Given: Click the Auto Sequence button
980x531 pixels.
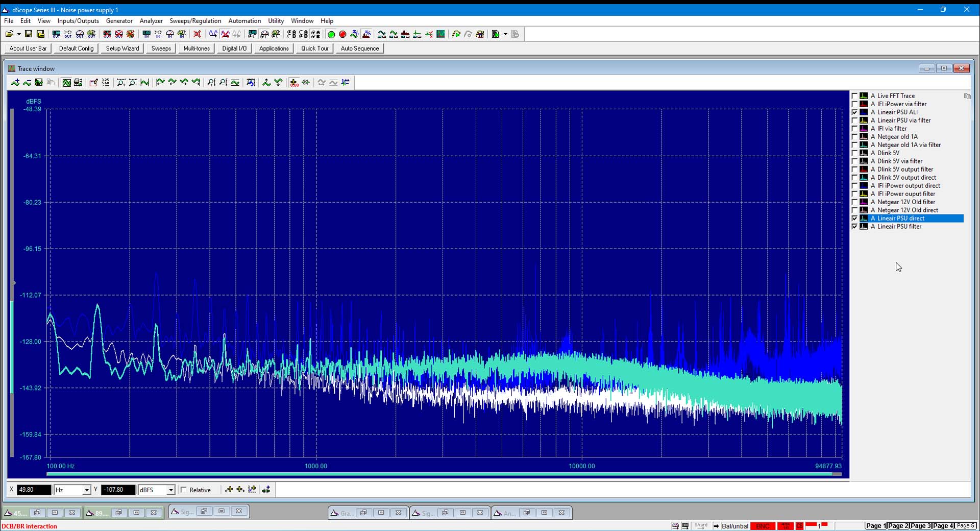Looking at the screenshot, I should tap(360, 49).
